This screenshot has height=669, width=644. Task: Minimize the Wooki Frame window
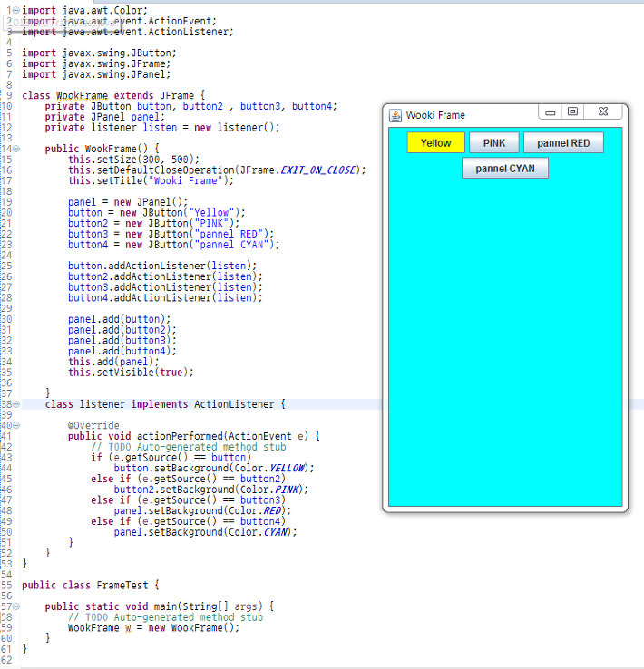(x=550, y=112)
